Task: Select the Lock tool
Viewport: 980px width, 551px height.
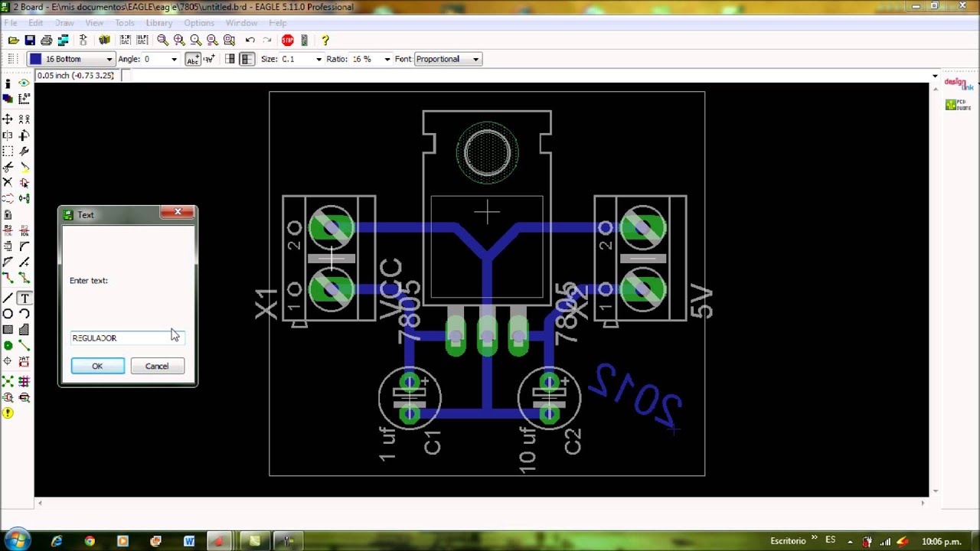Action: (8, 215)
